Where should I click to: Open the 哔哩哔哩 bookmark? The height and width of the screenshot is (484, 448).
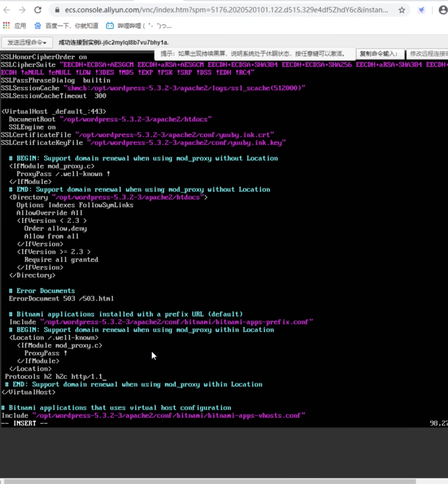[x=139, y=26]
